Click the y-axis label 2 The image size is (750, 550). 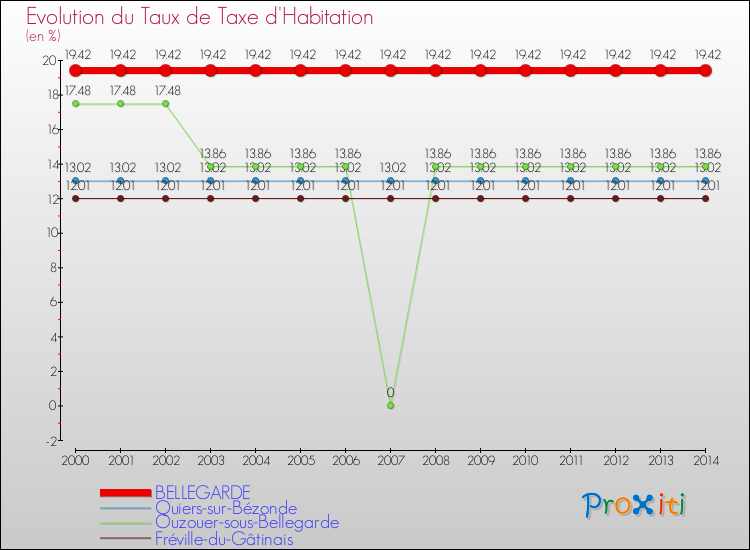(54, 372)
